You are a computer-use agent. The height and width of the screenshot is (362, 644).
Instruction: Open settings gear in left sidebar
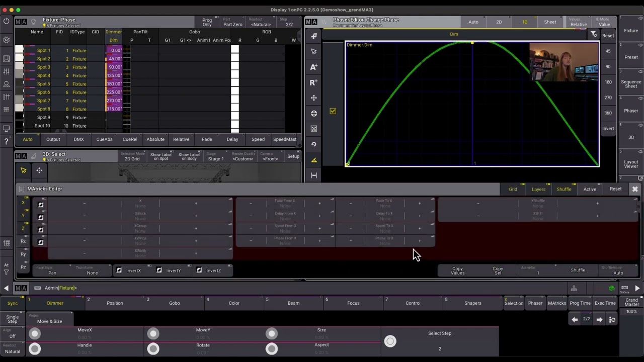coord(6,40)
